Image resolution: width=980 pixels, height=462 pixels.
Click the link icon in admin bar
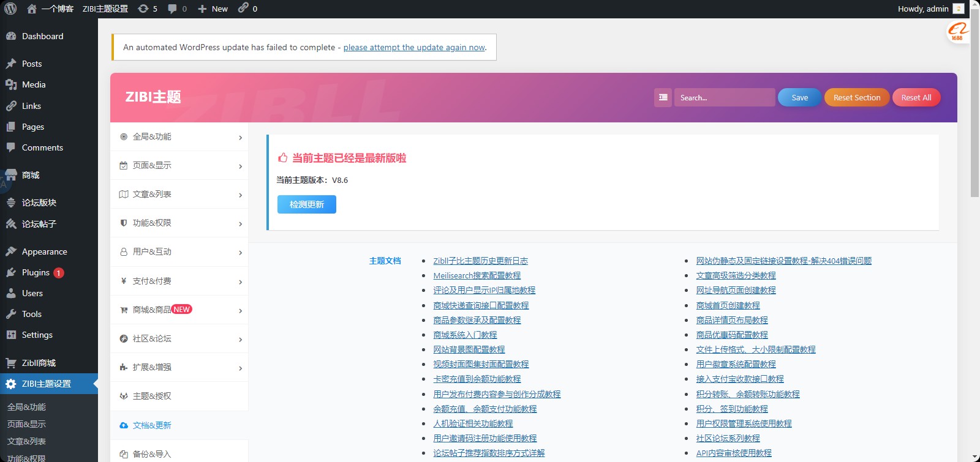click(x=243, y=8)
